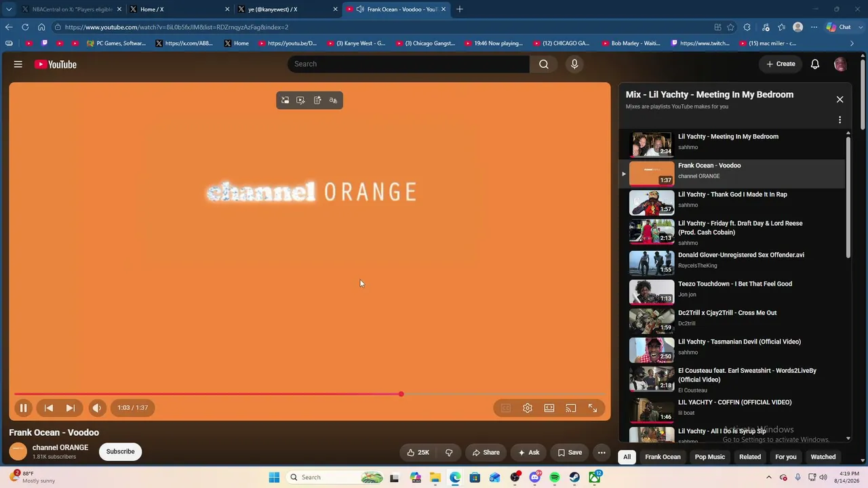The height and width of the screenshot is (488, 868).
Task: Focus the YouTube search box
Action: pos(408,64)
